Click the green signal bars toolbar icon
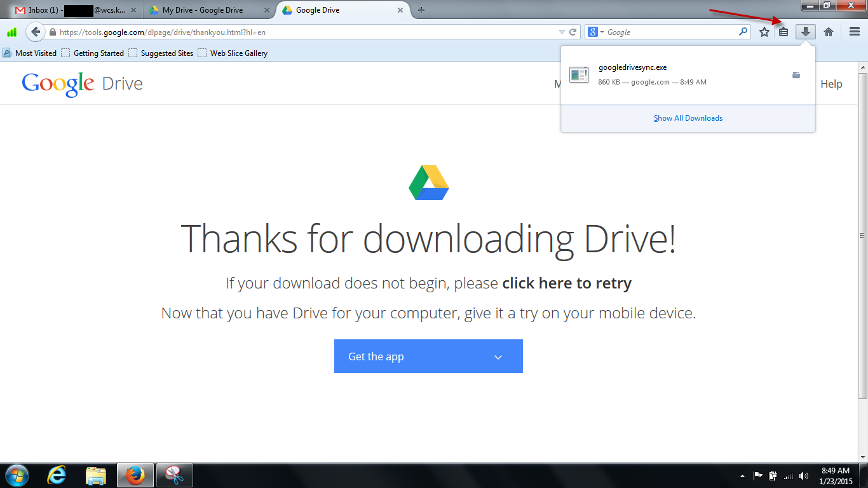868x488 pixels. pyautogui.click(x=11, y=32)
